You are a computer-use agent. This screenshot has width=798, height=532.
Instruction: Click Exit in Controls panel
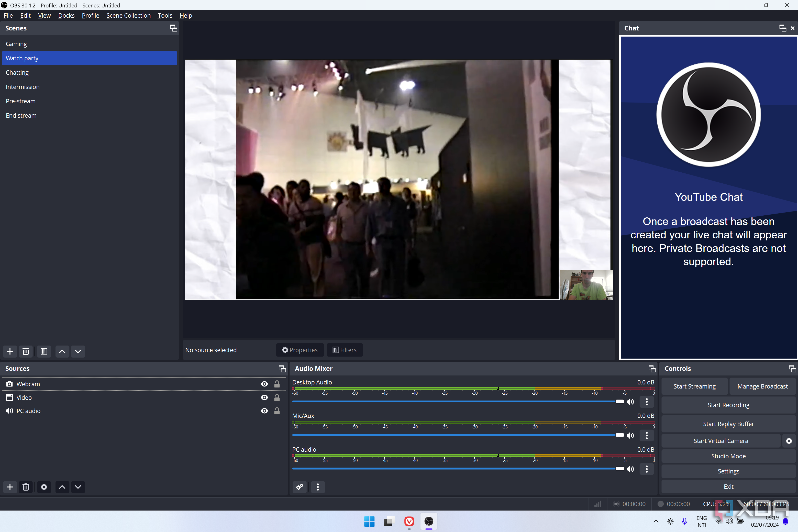tap(728, 486)
